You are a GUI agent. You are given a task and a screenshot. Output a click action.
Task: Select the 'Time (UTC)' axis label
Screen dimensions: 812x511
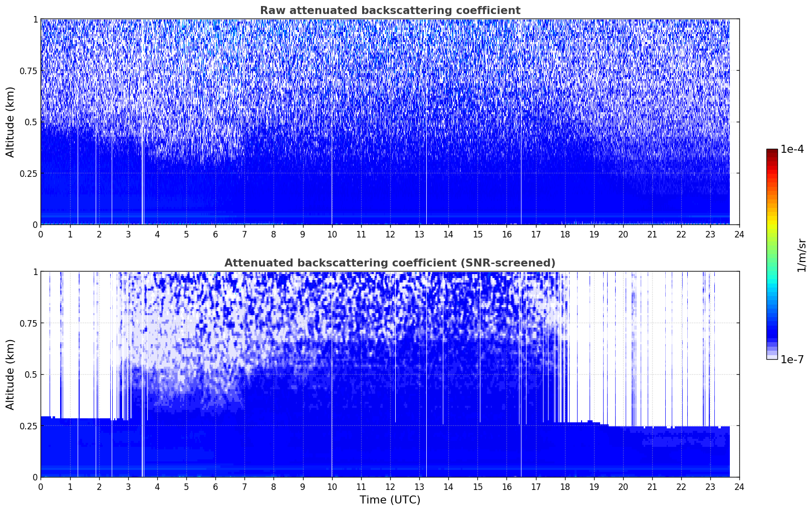[x=390, y=499]
